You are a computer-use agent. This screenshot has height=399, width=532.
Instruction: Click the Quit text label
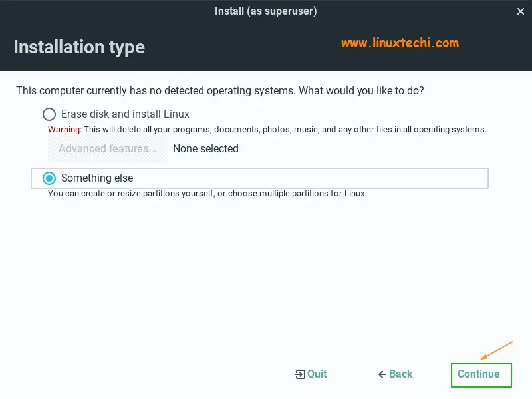coord(317,374)
